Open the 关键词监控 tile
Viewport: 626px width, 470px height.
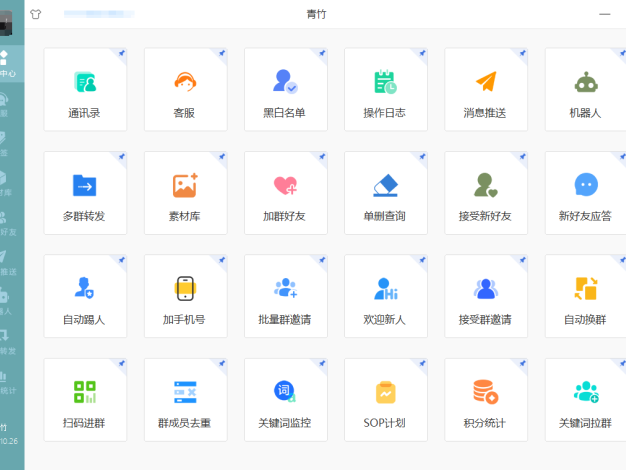point(285,400)
